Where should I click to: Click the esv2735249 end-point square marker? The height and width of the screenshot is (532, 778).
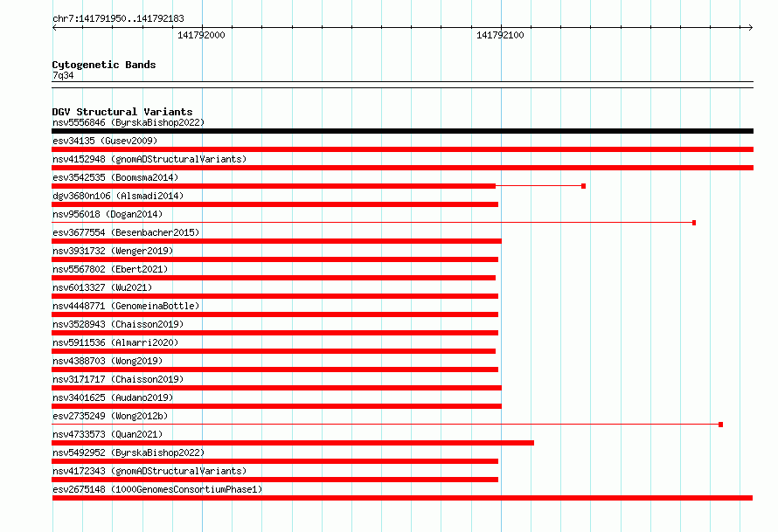pos(721,425)
